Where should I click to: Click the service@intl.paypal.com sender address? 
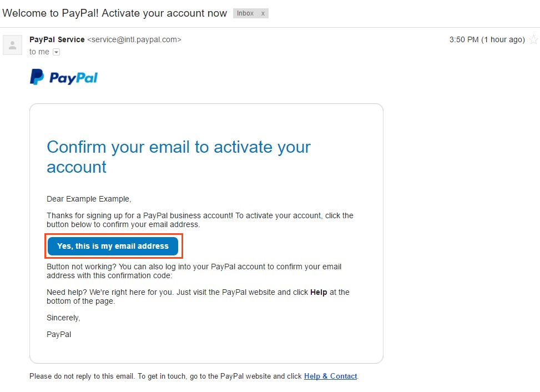(x=134, y=39)
